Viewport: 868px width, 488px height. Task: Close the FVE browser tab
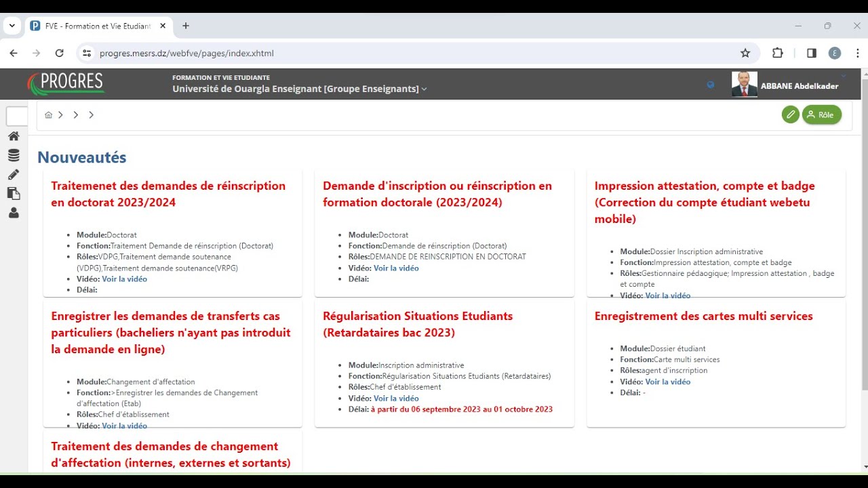click(x=163, y=26)
